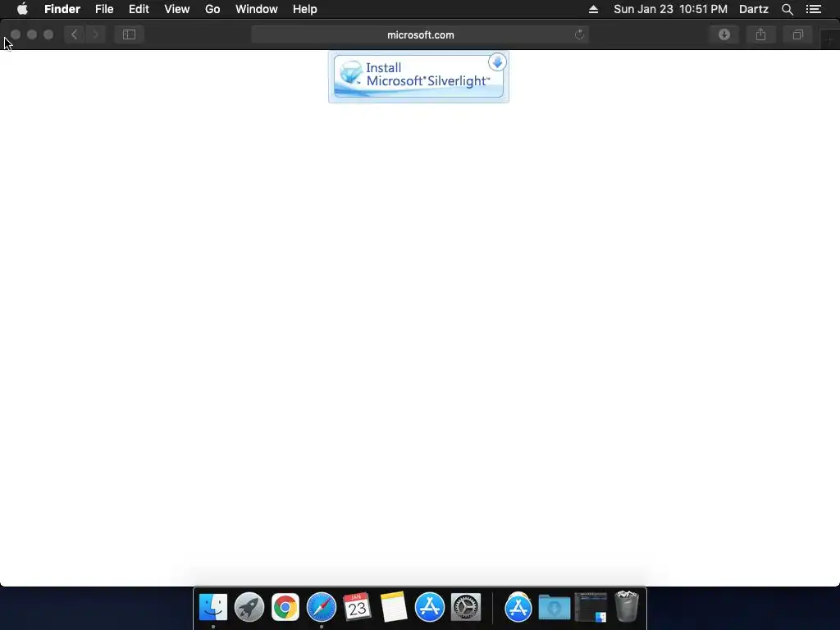840x630 pixels.
Task: Click the eject icon in the menu bar
Action: pos(593,9)
